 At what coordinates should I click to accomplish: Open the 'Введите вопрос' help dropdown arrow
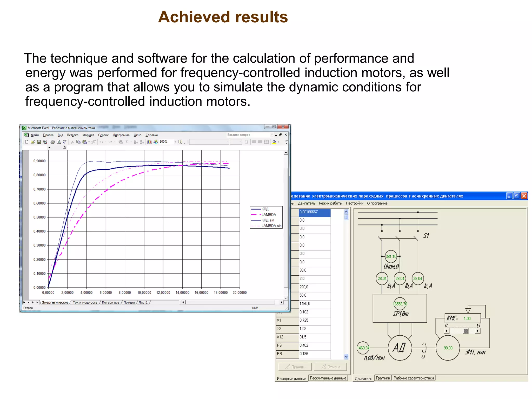tap(272, 135)
